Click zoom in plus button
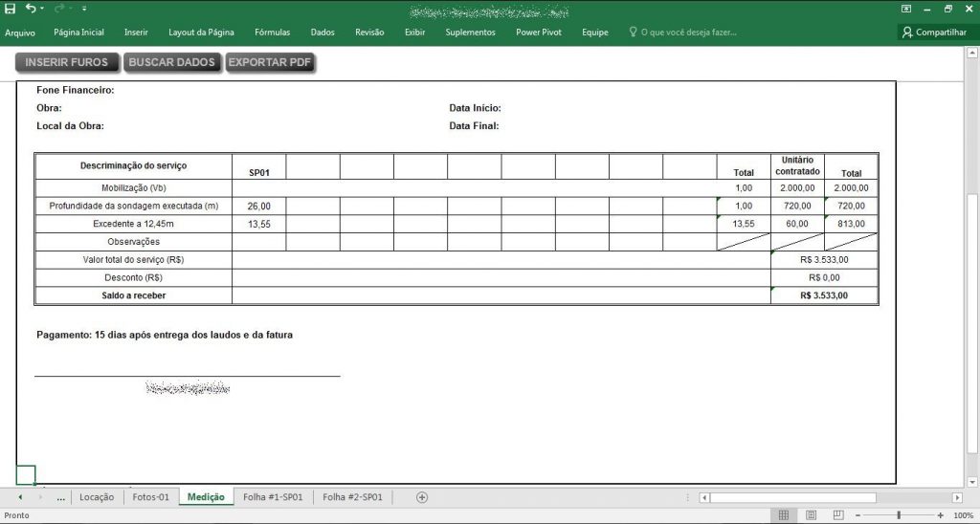980x524 pixels. coord(941,515)
